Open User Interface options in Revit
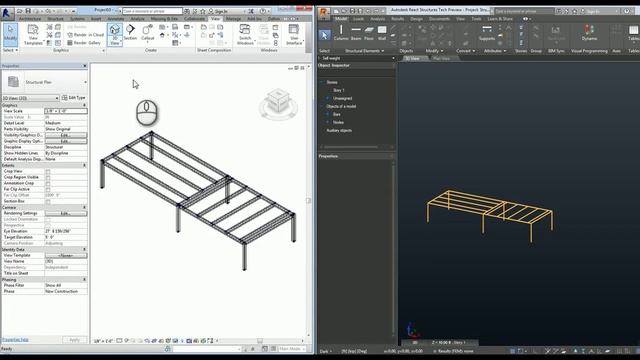 pos(294,34)
